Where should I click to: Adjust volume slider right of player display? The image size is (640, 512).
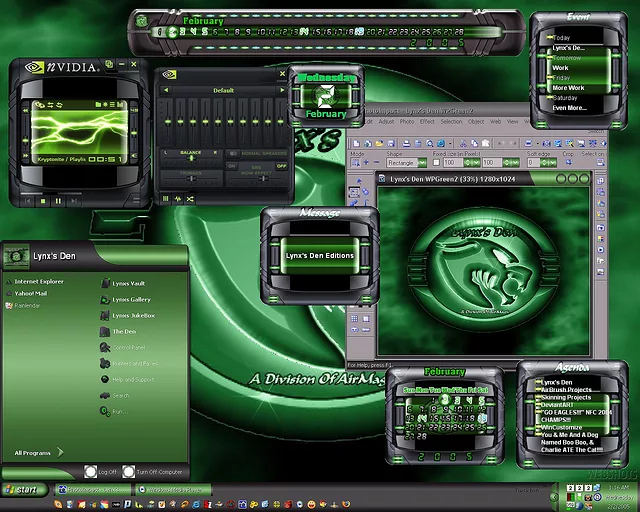134,133
